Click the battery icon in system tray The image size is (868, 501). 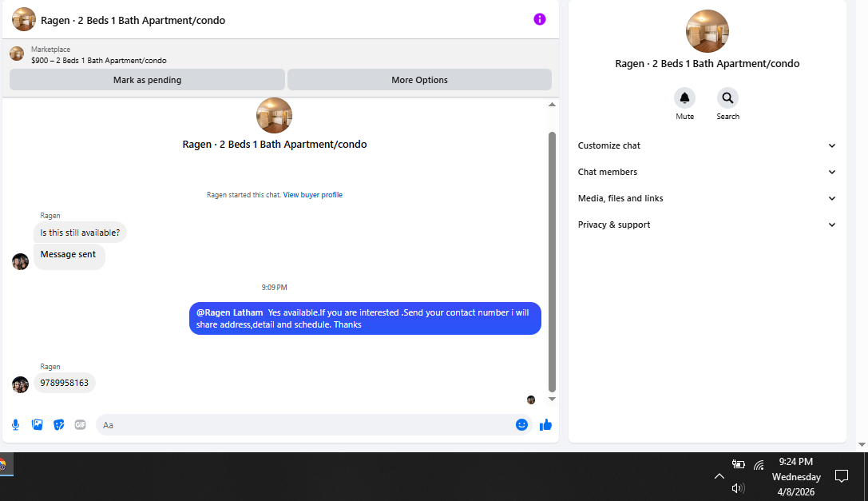(x=738, y=464)
